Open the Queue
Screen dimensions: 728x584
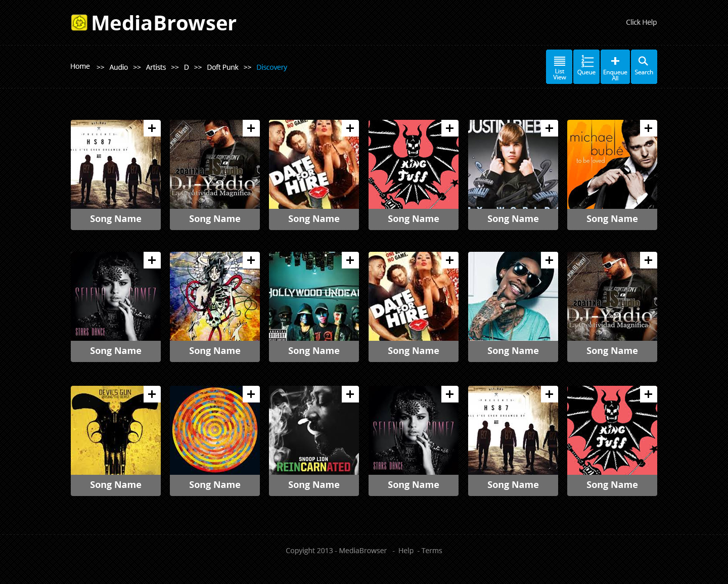(586, 67)
